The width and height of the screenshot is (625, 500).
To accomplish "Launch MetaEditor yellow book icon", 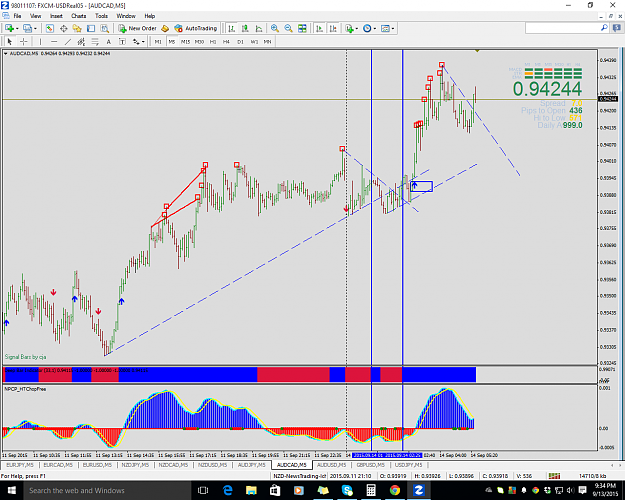I will pos(165,28).
